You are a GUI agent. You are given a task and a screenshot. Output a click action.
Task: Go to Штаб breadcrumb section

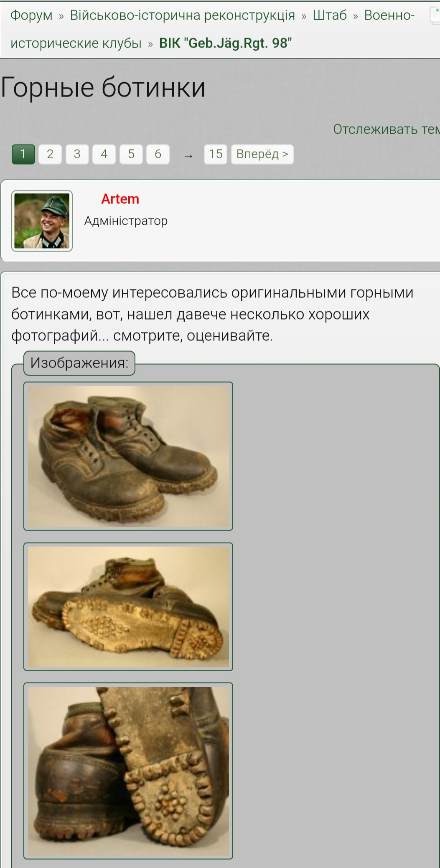(330, 15)
